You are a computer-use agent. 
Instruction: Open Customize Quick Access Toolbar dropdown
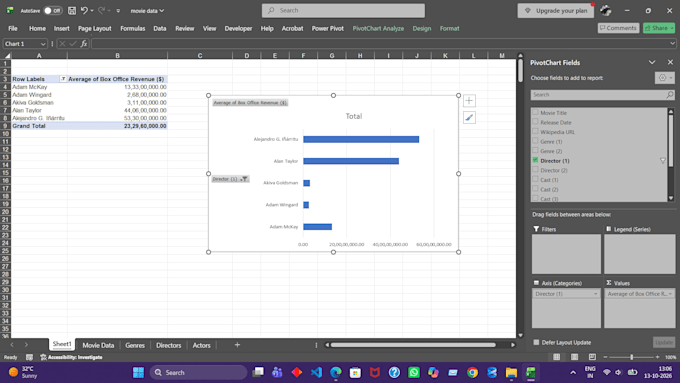click(118, 11)
